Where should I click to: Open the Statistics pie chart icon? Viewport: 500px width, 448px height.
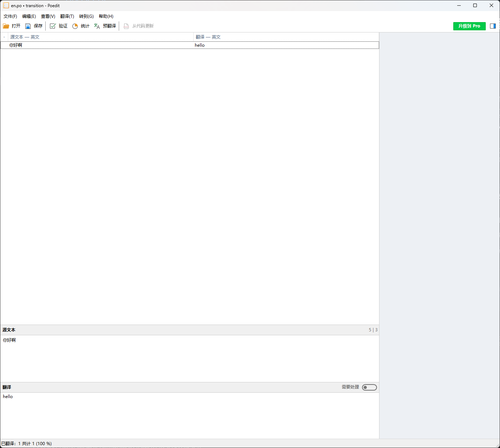coord(75,26)
